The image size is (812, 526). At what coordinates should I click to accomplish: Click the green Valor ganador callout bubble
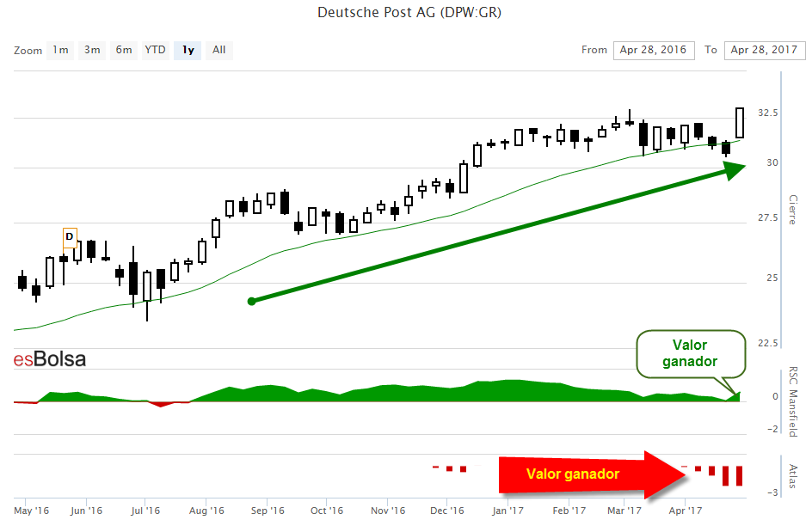pyautogui.click(x=691, y=353)
